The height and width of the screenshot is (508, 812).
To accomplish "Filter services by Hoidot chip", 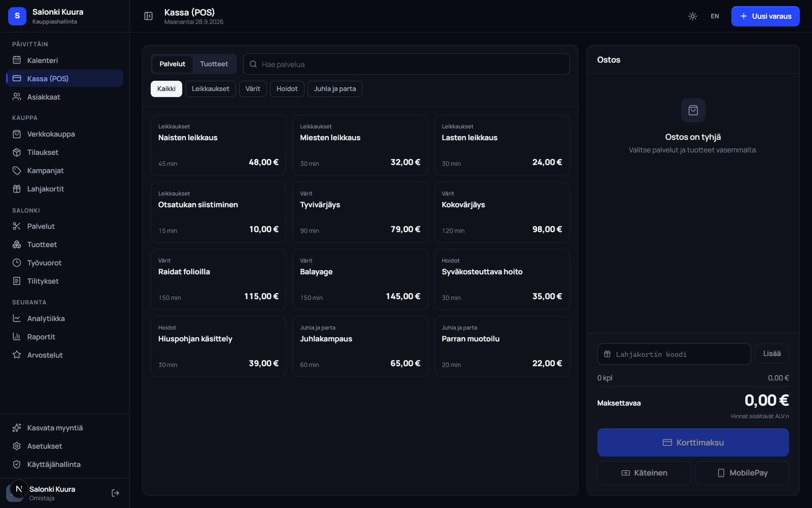I will click(x=287, y=89).
